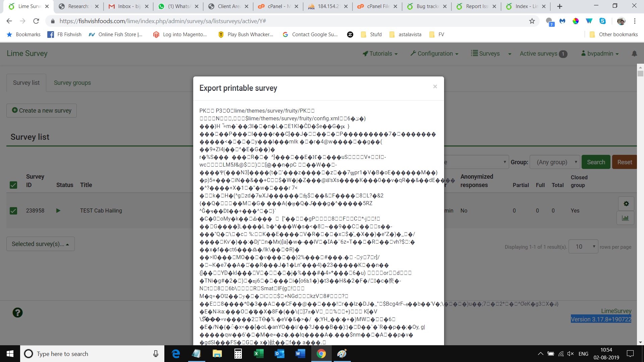Click Create a new survey button
Screen dimensions: 644x362
[x=42, y=111]
